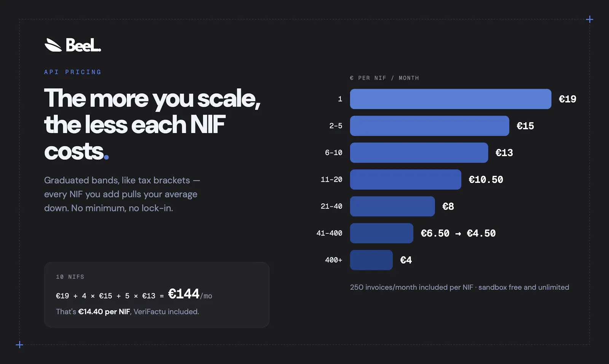Click the '41-400' band label
Image resolution: width=609 pixels, height=364 pixels.
click(329, 233)
